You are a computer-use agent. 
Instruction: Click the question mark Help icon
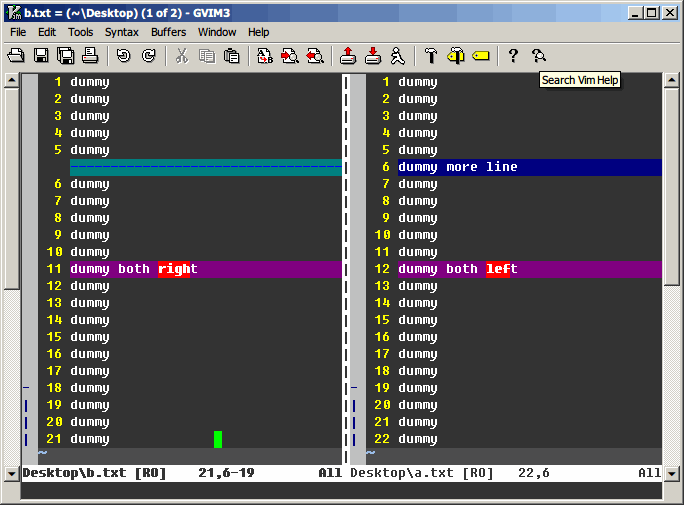(x=513, y=56)
